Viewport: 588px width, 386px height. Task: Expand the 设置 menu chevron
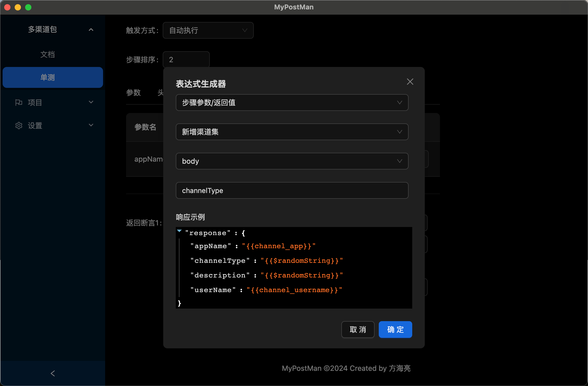click(x=91, y=125)
